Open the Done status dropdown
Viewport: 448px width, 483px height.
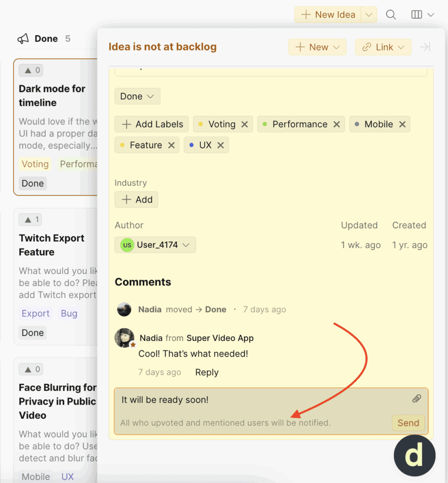[137, 97]
